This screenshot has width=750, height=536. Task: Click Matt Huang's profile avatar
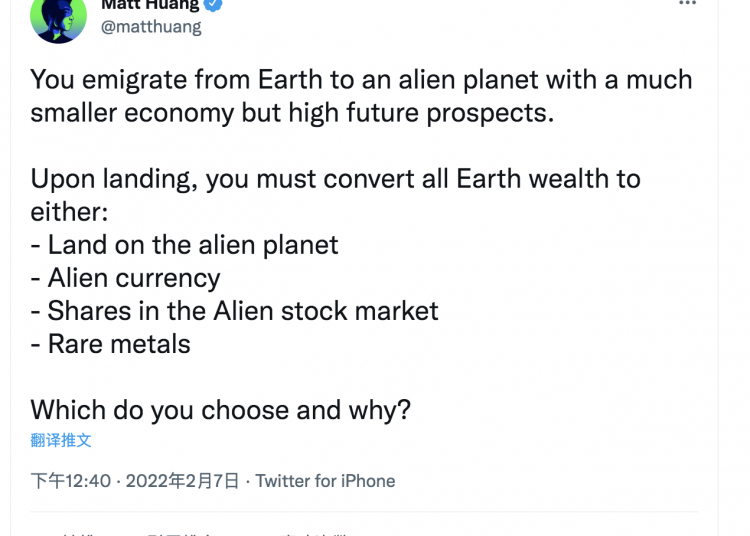[x=59, y=17]
